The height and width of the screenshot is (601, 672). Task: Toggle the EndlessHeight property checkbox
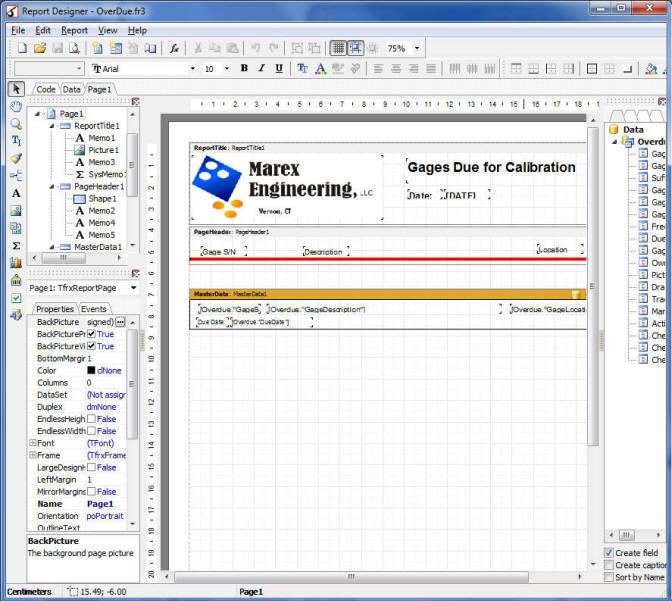pos(92,419)
